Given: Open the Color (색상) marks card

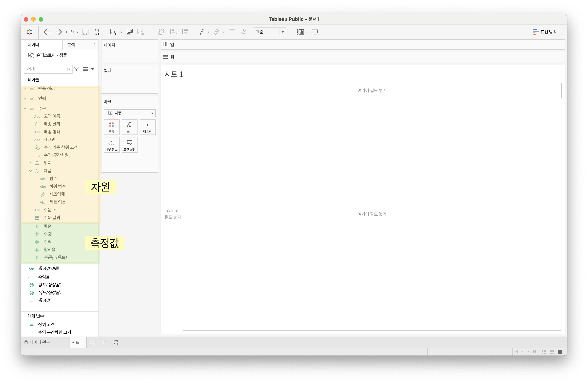Looking at the screenshot, I should click(112, 127).
